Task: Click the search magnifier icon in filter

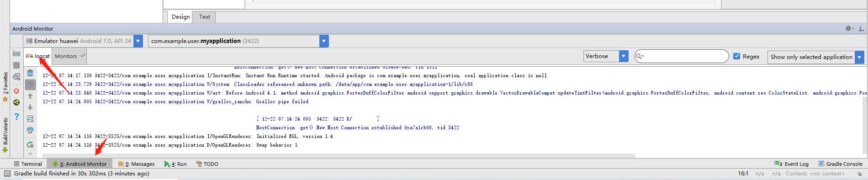Action: click(640, 56)
